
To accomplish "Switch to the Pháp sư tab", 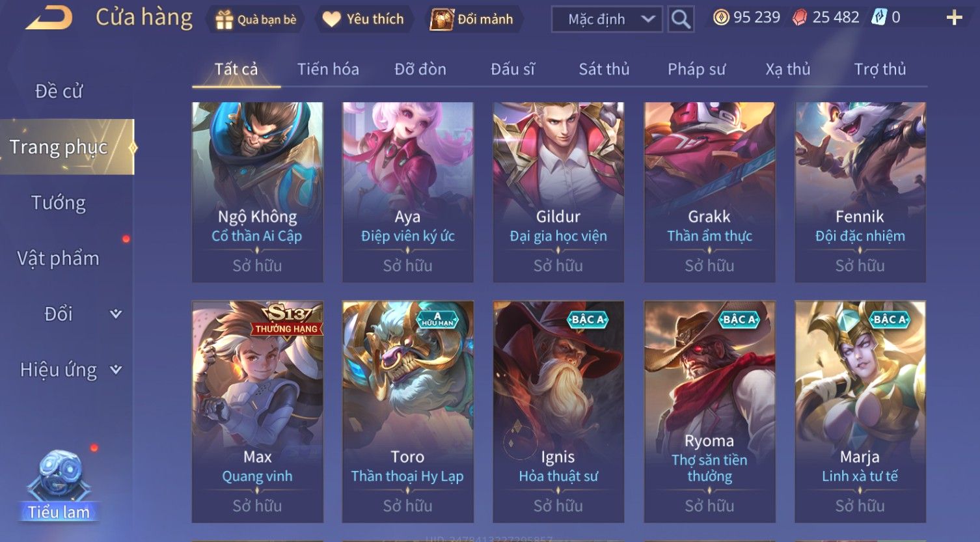I will click(x=696, y=69).
